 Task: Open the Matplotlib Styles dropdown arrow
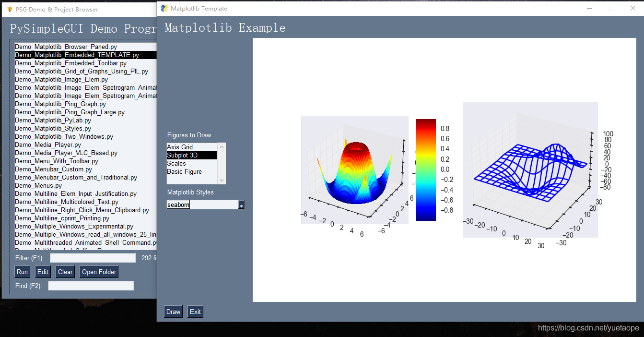coord(242,205)
